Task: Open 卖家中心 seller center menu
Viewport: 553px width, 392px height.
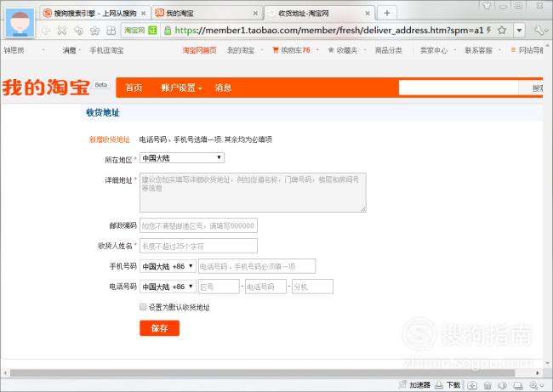Action: [434, 50]
